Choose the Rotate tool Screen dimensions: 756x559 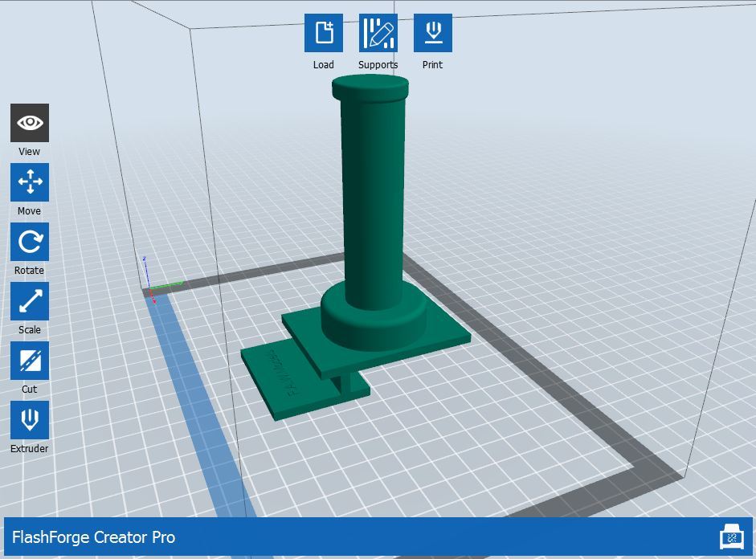30,242
